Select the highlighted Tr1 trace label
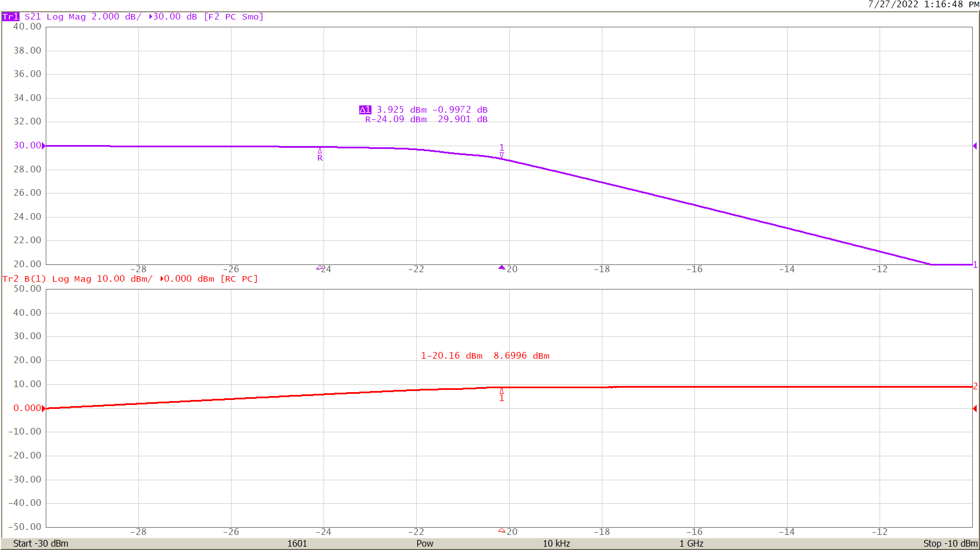Viewport: 980px width, 550px height. pos(11,17)
